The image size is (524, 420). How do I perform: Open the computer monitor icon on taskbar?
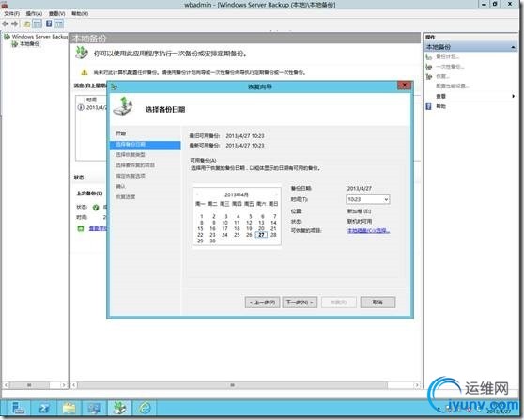click(x=95, y=408)
